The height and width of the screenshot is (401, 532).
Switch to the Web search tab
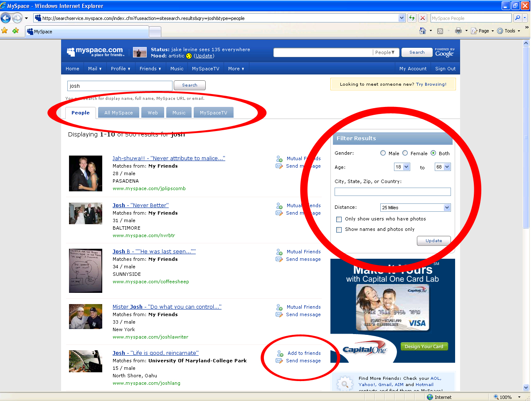point(153,113)
